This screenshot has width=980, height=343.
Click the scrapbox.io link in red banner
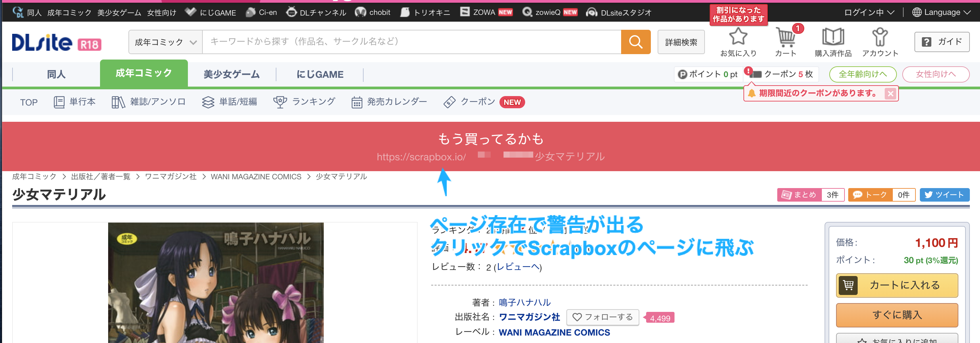490,157
